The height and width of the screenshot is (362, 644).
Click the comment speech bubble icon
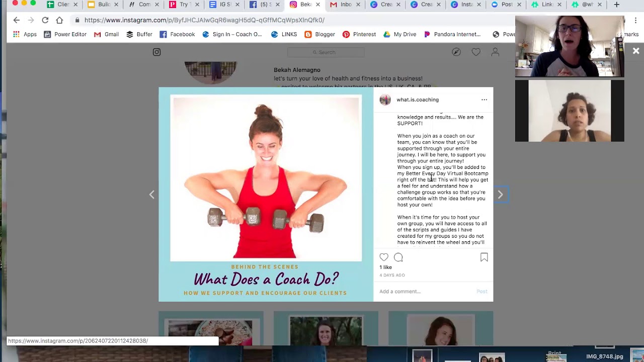pos(398,257)
